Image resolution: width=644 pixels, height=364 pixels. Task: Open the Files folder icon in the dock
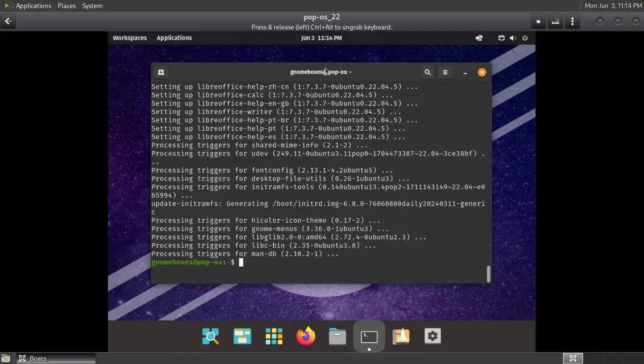coord(337,337)
